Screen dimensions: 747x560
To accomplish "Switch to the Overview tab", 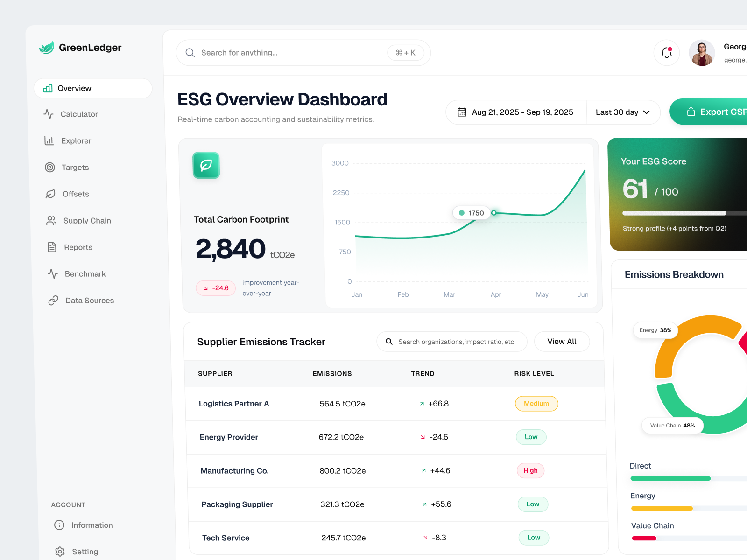I will [74, 88].
